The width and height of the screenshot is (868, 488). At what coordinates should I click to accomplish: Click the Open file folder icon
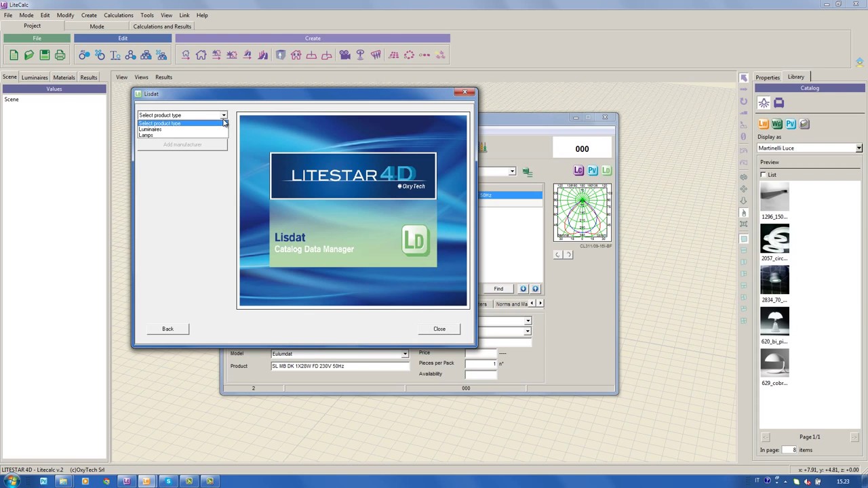29,55
